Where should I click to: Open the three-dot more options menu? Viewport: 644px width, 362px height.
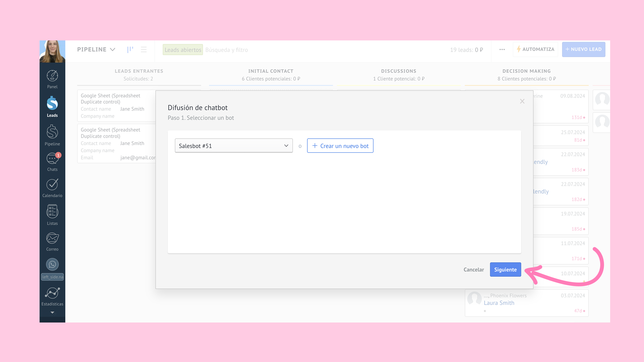click(502, 50)
